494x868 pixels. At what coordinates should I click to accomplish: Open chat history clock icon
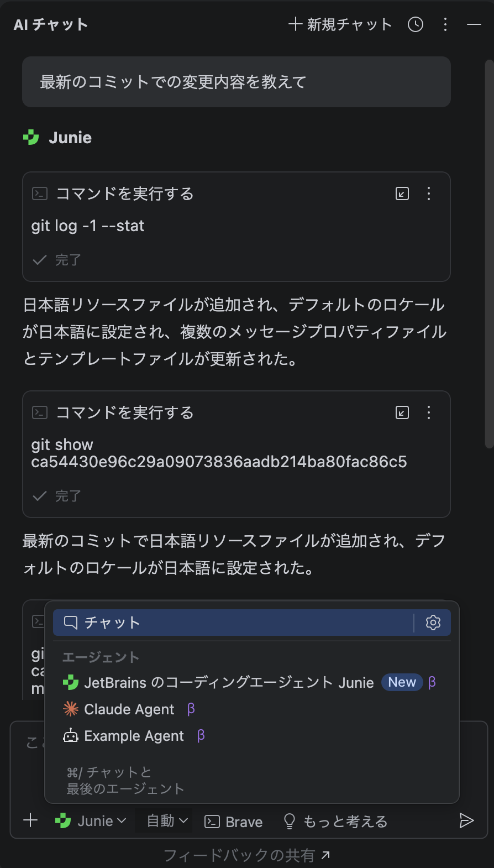(416, 24)
